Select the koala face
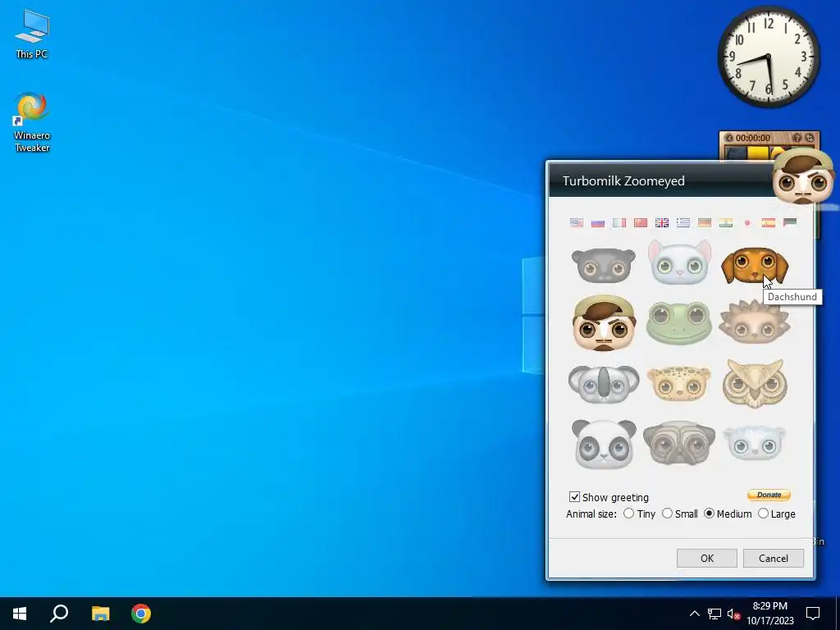This screenshot has height=630, width=840. click(x=604, y=384)
